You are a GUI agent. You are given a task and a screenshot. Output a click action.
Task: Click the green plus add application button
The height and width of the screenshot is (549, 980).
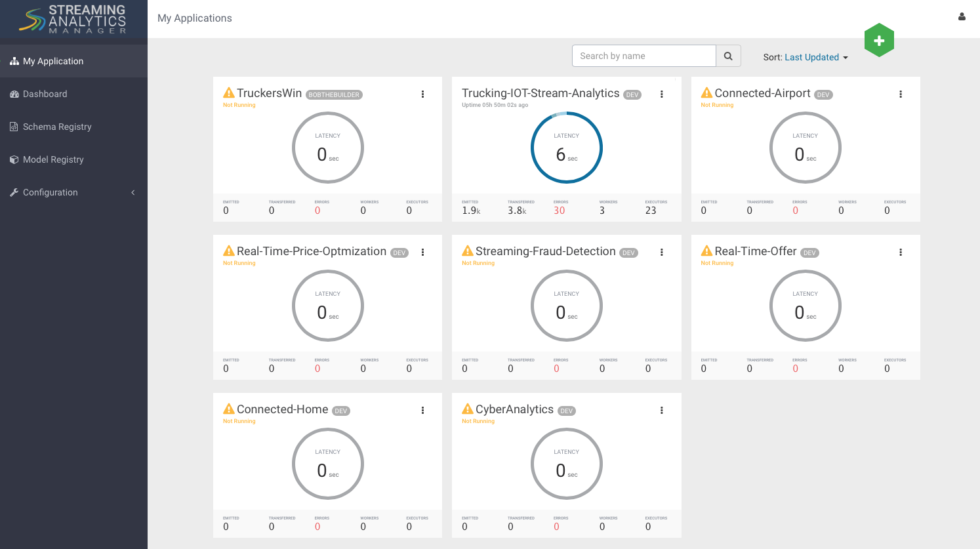coord(879,41)
